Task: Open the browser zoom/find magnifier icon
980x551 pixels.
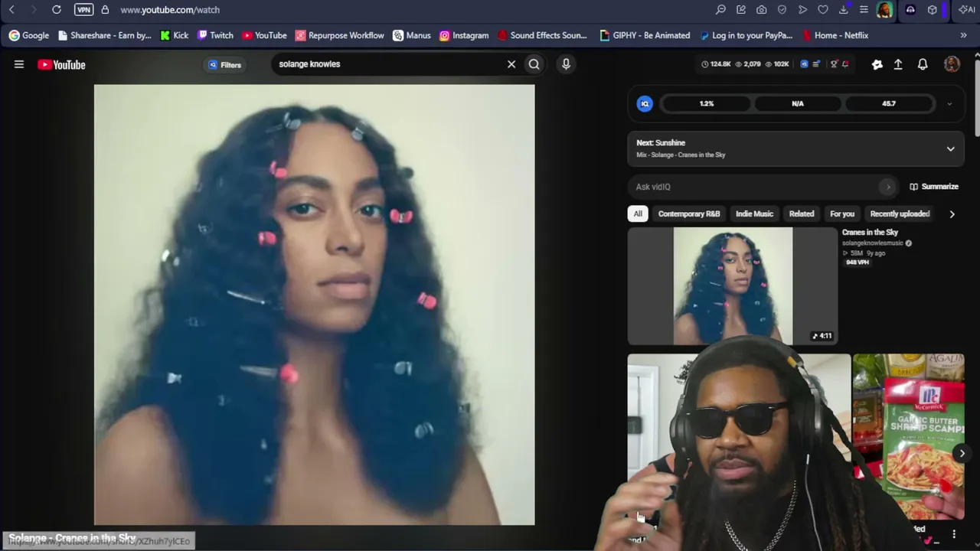Action: click(720, 10)
